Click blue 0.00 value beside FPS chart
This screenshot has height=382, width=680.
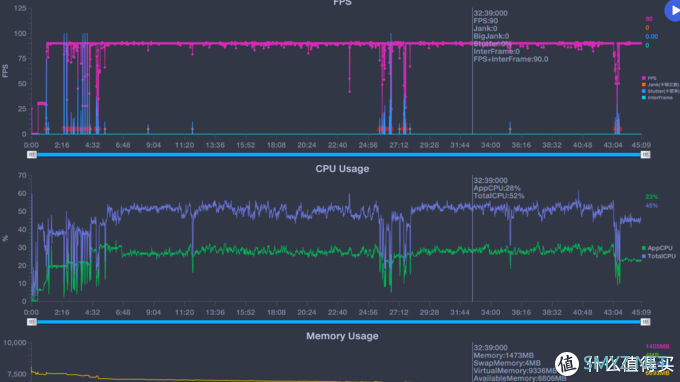tap(651, 36)
